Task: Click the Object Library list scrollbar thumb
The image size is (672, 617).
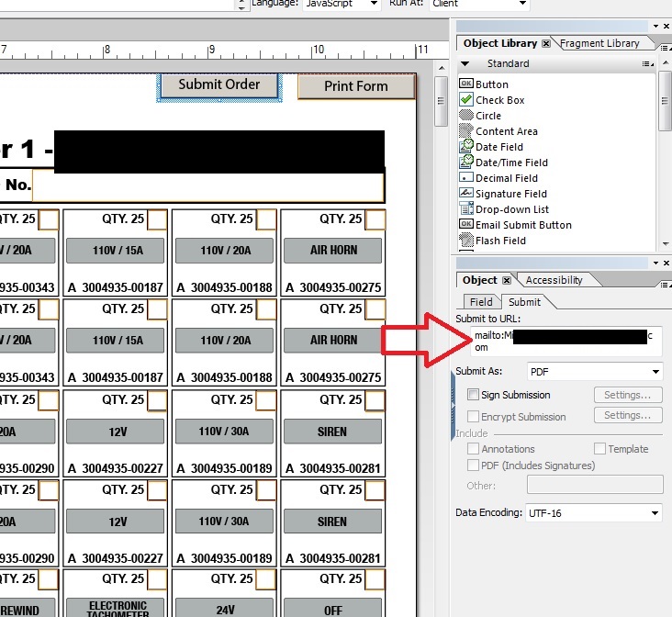Action: [x=665, y=102]
